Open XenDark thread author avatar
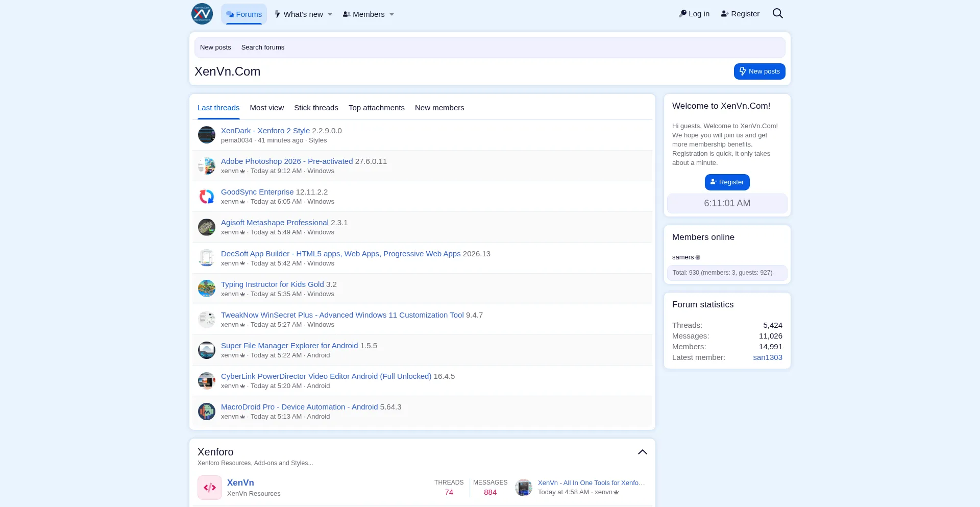Viewport: 980px width, 507px height. 207,135
